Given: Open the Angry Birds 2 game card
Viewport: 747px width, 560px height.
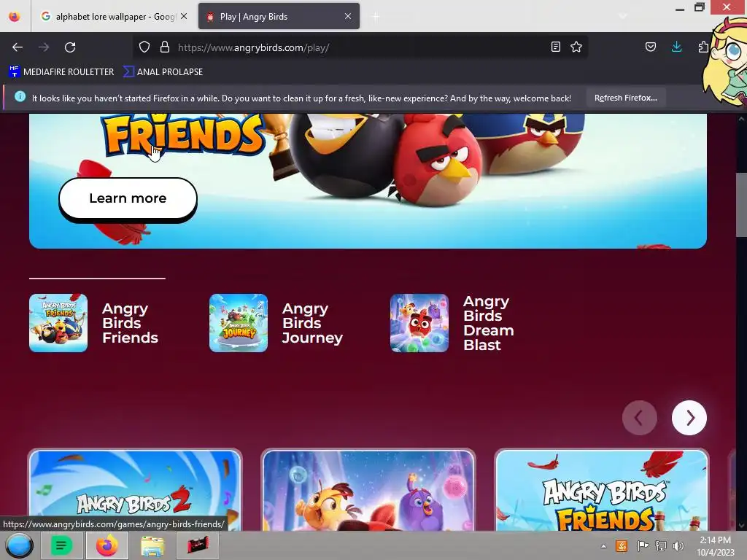Looking at the screenshot, I should [x=135, y=490].
